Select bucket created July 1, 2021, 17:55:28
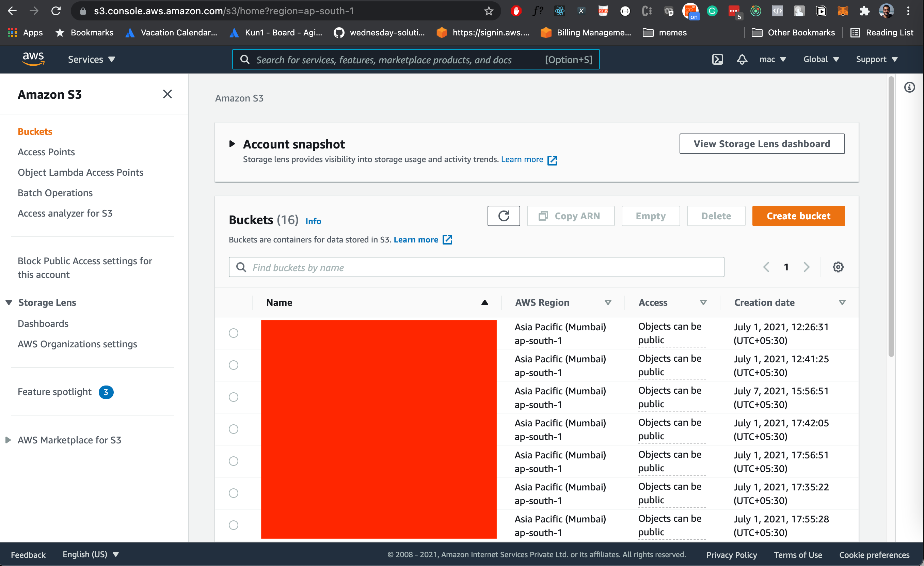This screenshot has height=566, width=924. pyautogui.click(x=233, y=525)
